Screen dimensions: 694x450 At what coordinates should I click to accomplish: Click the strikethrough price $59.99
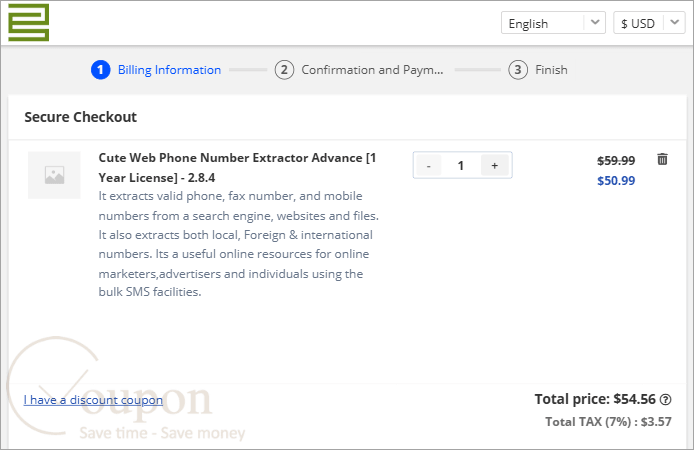(616, 161)
